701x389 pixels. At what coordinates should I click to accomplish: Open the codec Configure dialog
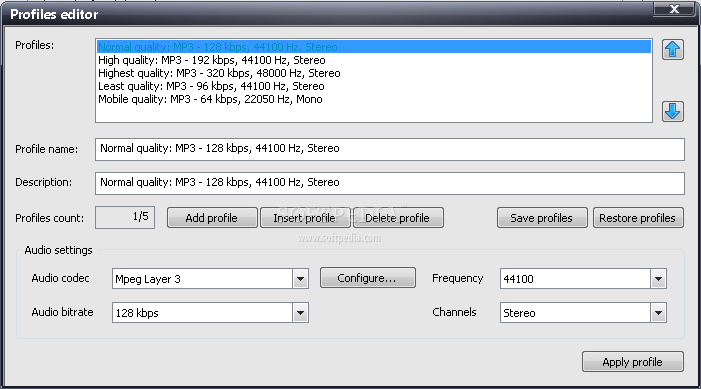coord(367,278)
